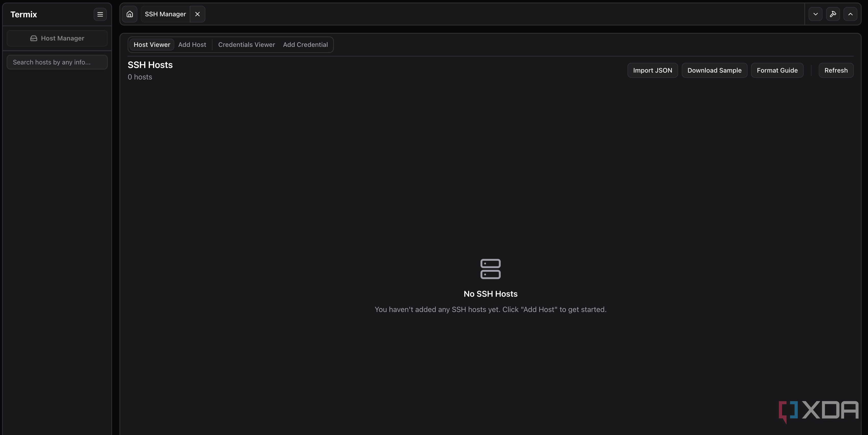Select the Host Viewer tab
The height and width of the screenshot is (435, 868).
click(x=152, y=45)
